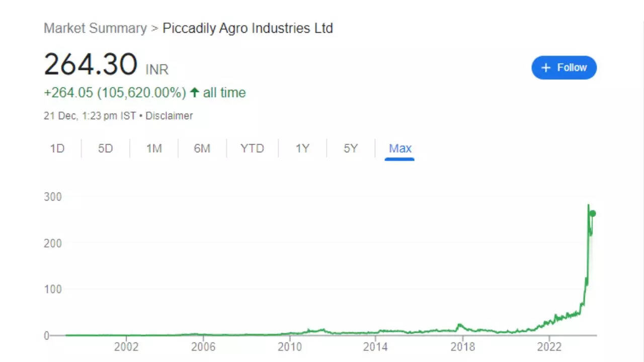This screenshot has width=644, height=362.
Task: Select the 5D range tab
Action: [x=105, y=148]
